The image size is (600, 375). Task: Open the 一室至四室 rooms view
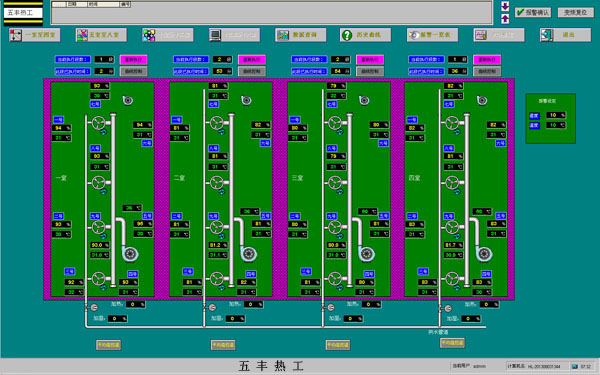pos(35,35)
